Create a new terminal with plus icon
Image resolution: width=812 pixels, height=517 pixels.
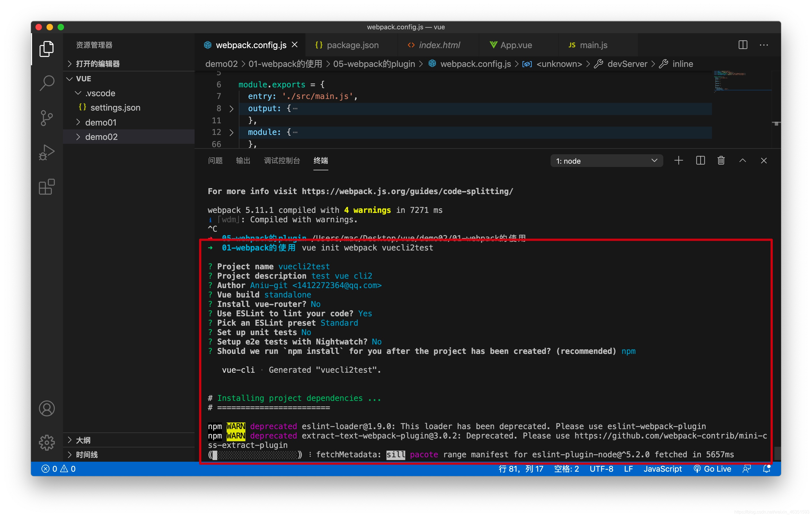[x=679, y=161]
